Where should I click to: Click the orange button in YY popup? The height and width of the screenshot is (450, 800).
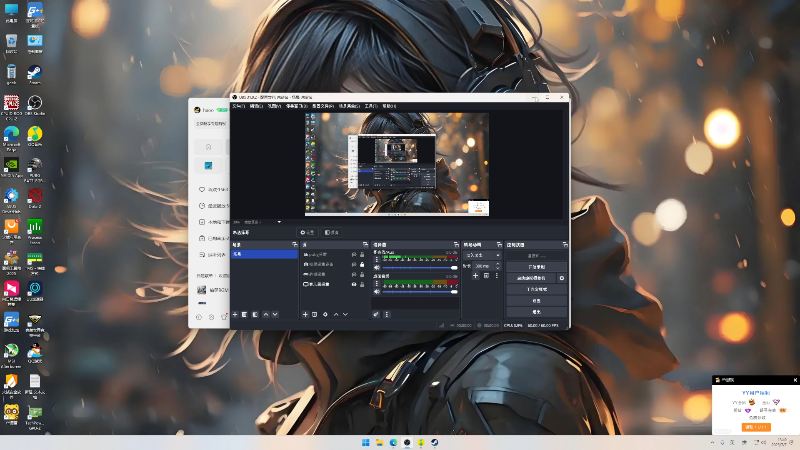point(756,427)
